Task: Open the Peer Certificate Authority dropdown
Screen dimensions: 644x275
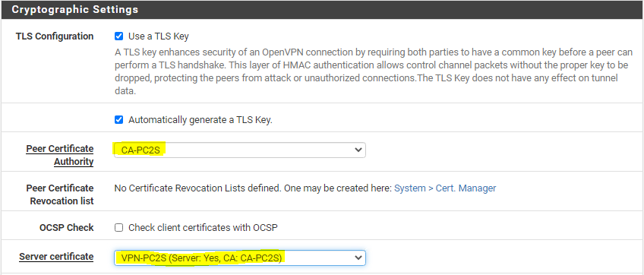Action: tap(240, 150)
